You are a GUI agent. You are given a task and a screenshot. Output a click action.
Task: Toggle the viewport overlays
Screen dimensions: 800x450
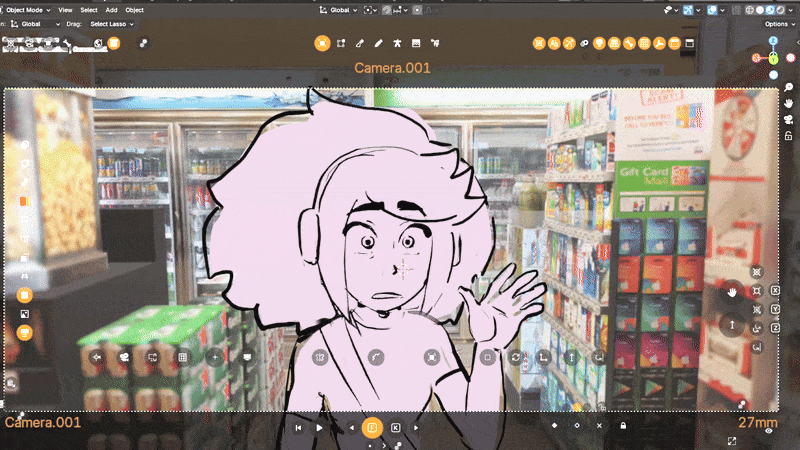click(712, 10)
